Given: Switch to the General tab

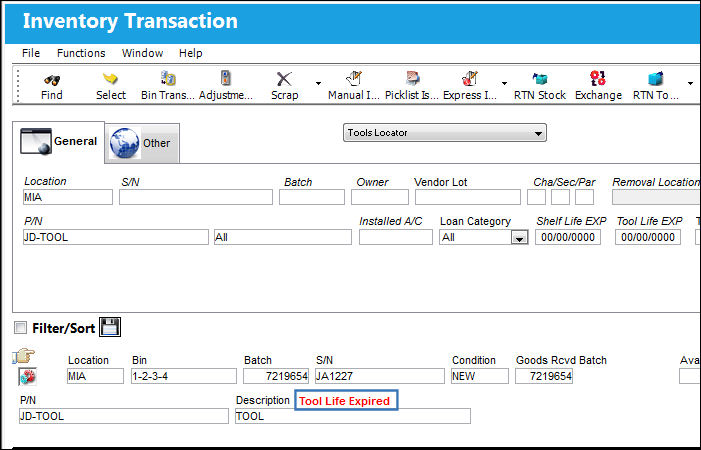Looking at the screenshot, I should pos(59,142).
